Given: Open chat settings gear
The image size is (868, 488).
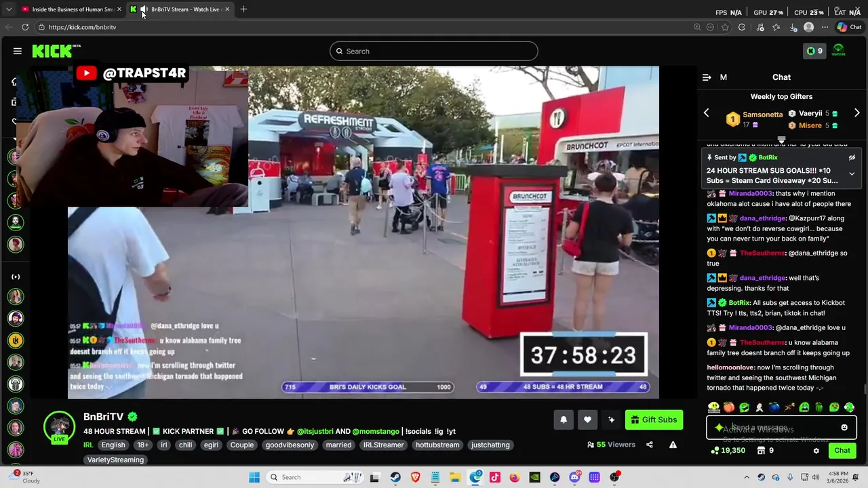Looking at the screenshot, I should point(816,451).
